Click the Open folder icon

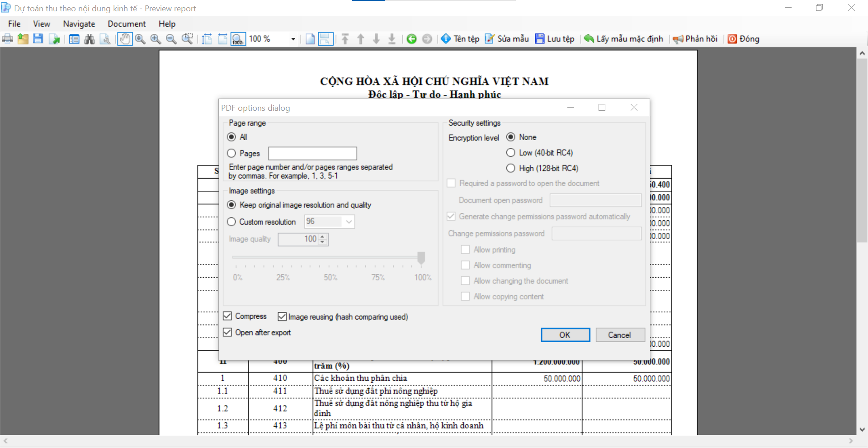point(23,39)
